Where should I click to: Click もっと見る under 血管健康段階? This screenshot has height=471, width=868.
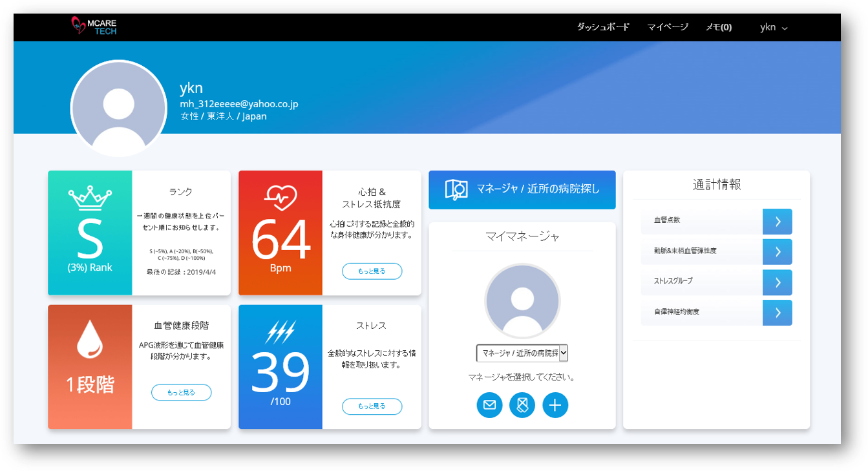[181, 392]
